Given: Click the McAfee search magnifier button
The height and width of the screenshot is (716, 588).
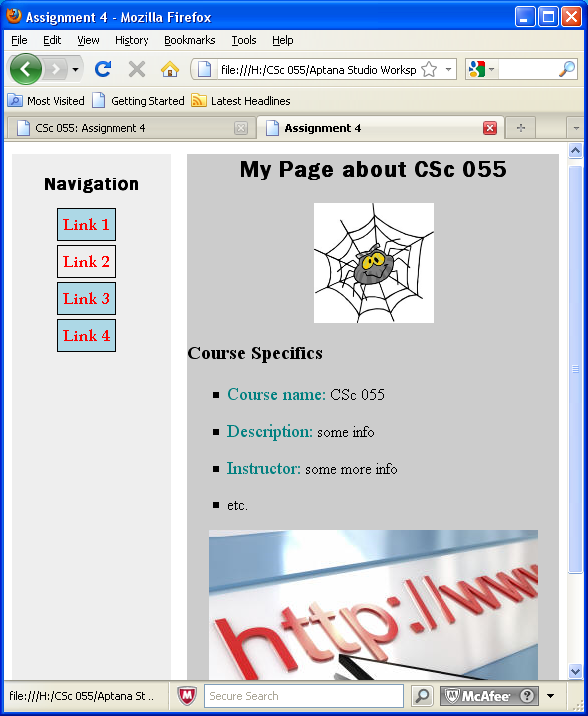Looking at the screenshot, I should coord(422,696).
